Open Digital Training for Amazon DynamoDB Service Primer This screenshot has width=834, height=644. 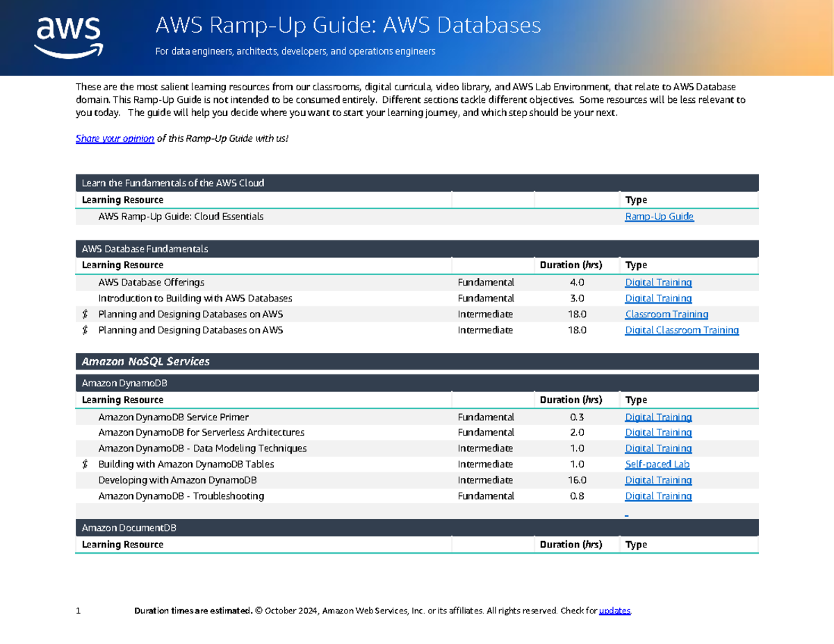tap(658, 417)
